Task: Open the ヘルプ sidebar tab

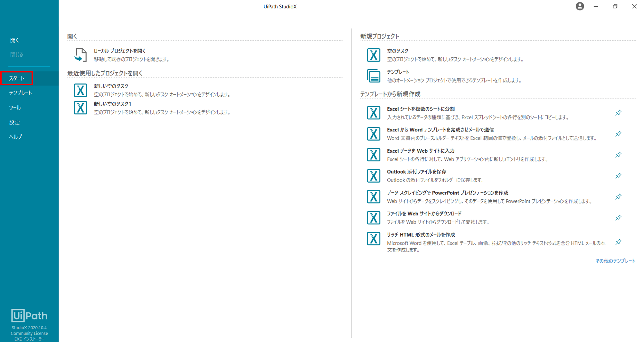Action: click(15, 137)
